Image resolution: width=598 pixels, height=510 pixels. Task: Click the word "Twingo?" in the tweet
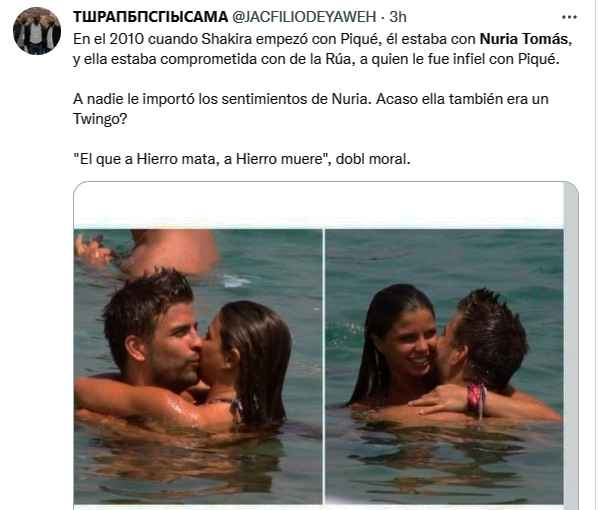click(100, 119)
